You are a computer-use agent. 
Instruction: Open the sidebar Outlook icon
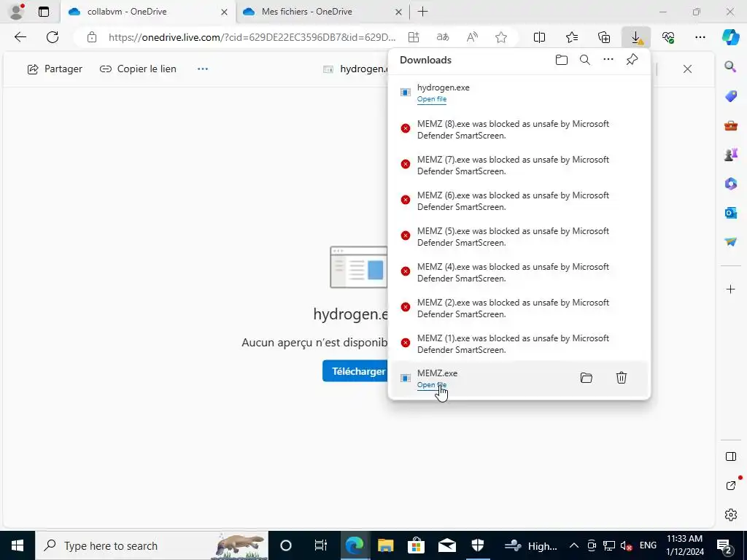730,213
